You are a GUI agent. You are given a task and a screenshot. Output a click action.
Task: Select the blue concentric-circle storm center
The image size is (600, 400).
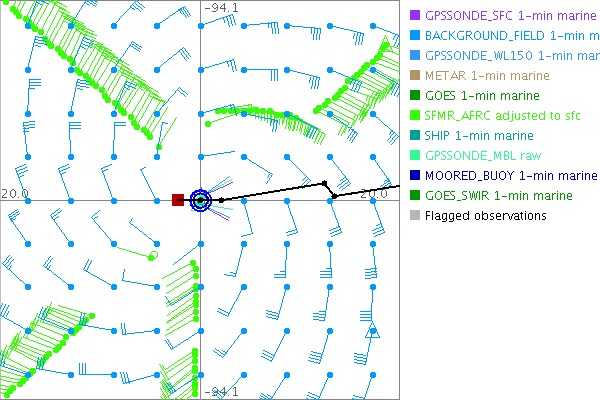[200, 200]
